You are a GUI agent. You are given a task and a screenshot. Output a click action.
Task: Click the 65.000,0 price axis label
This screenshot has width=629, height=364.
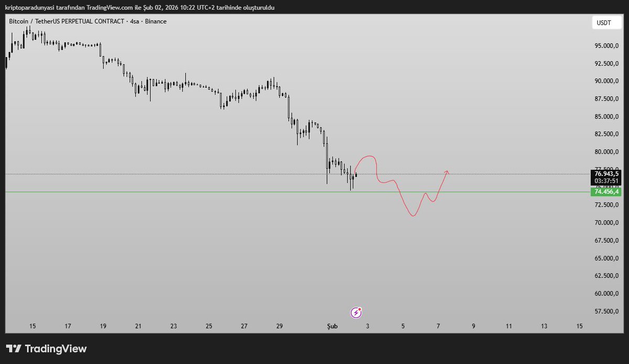[x=606, y=259]
